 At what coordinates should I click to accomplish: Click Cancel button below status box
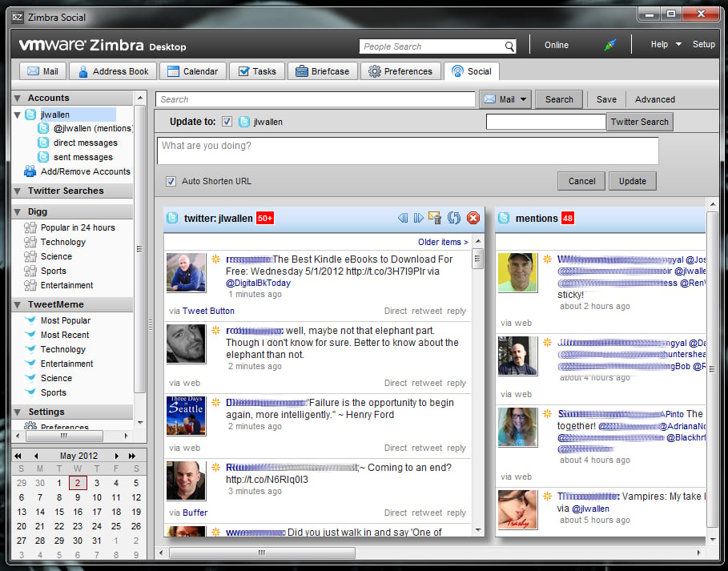pos(581,181)
